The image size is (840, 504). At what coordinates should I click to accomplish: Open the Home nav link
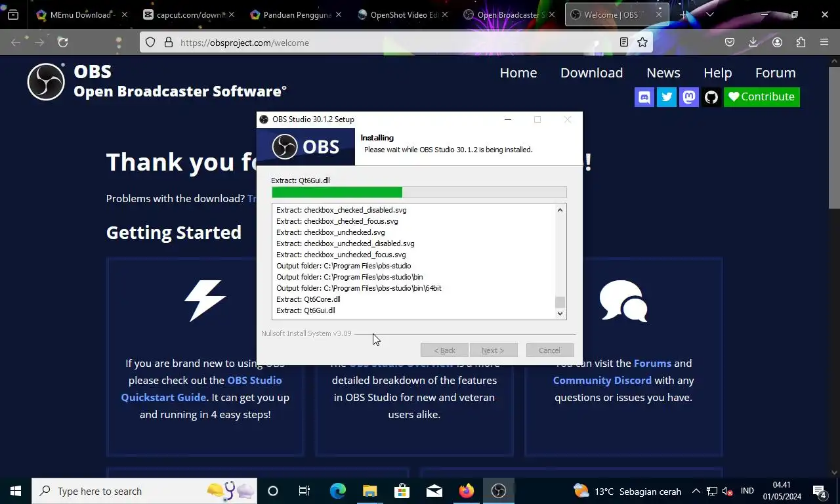pyautogui.click(x=518, y=73)
